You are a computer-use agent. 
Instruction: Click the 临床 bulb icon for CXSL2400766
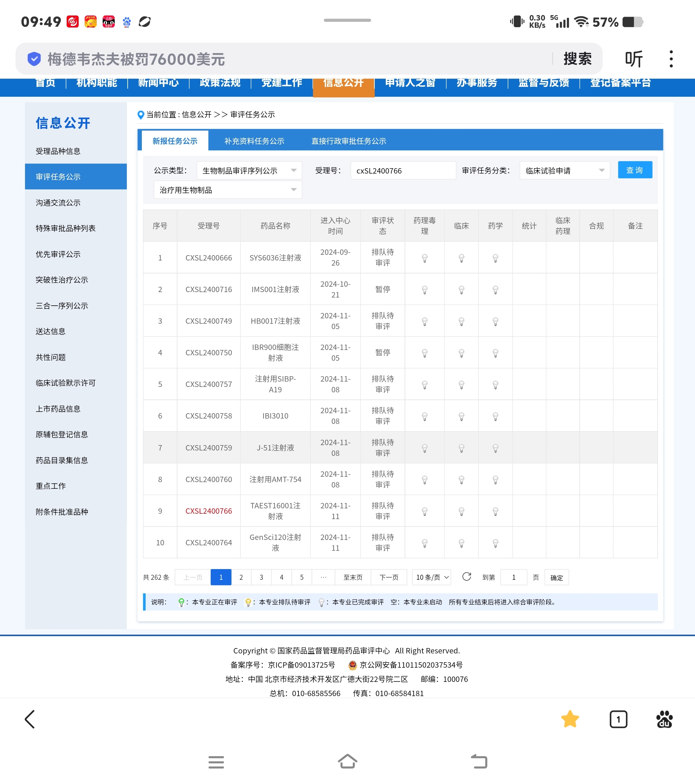pos(462,511)
